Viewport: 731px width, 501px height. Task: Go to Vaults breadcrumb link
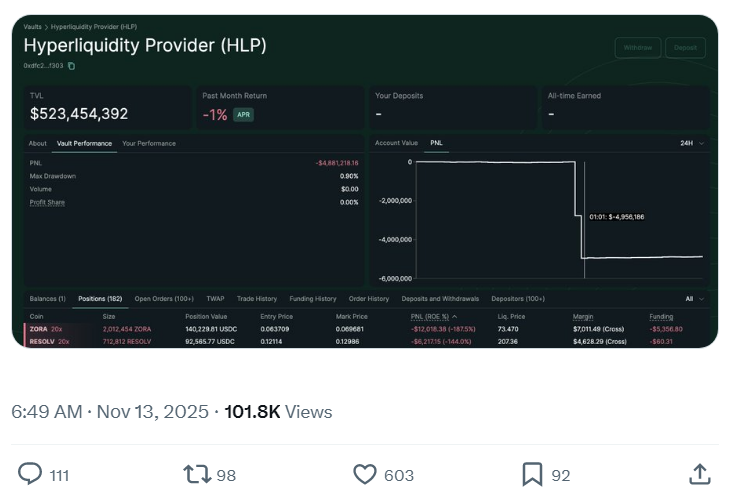(x=33, y=27)
